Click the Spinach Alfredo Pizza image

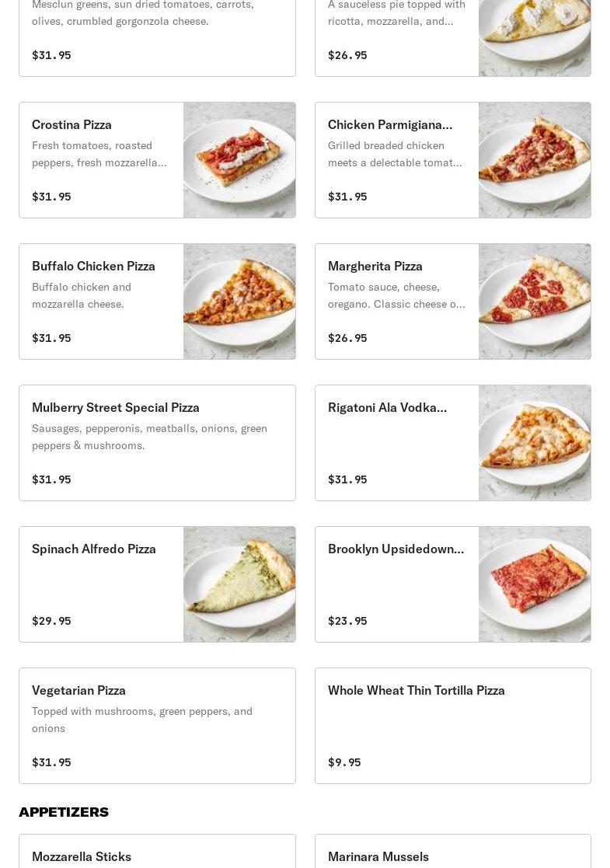[x=239, y=584]
